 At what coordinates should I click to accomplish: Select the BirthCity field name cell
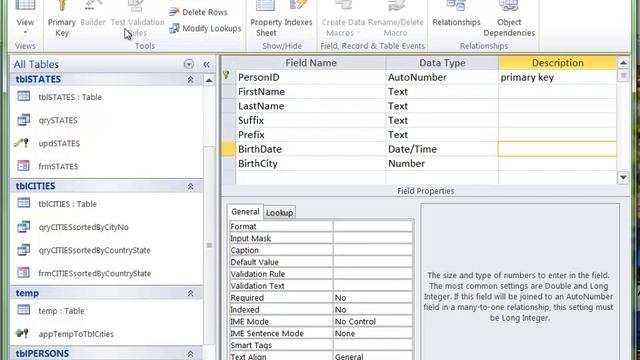click(x=311, y=164)
